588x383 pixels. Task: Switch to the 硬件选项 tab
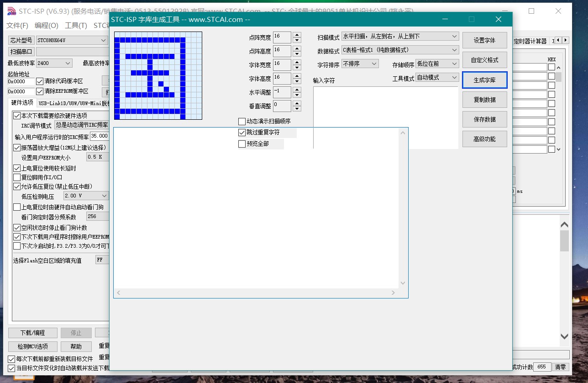pyautogui.click(x=22, y=103)
